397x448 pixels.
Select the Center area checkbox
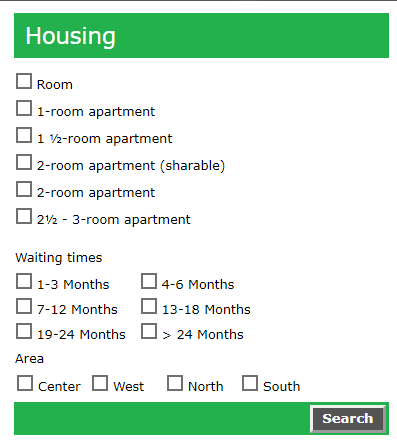(25, 383)
